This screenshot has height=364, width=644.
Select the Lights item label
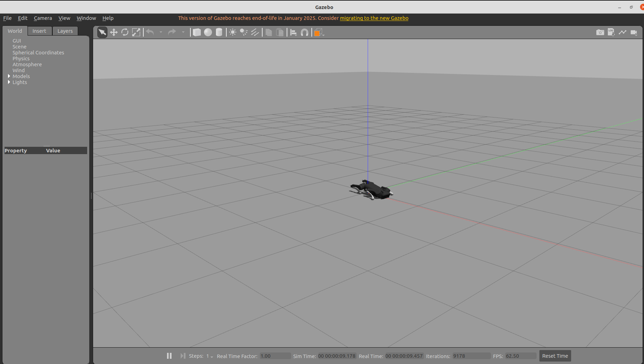coord(20,82)
